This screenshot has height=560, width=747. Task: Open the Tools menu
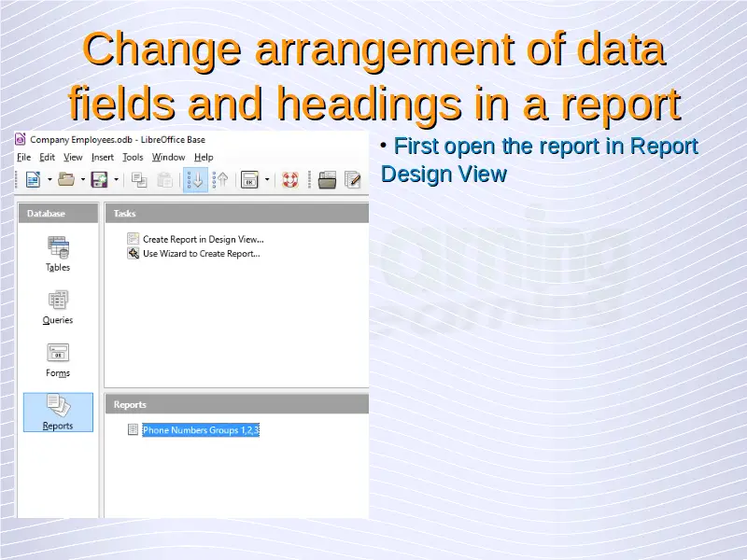tap(133, 157)
